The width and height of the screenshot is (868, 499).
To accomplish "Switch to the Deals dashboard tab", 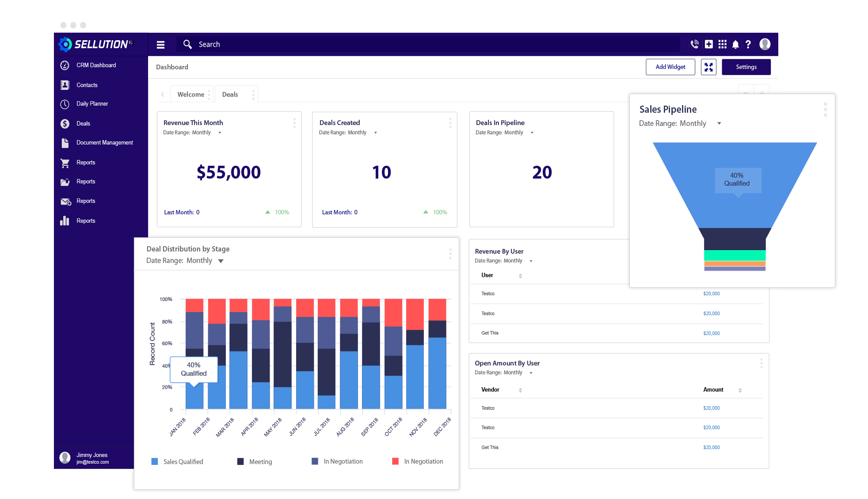I will tap(230, 94).
